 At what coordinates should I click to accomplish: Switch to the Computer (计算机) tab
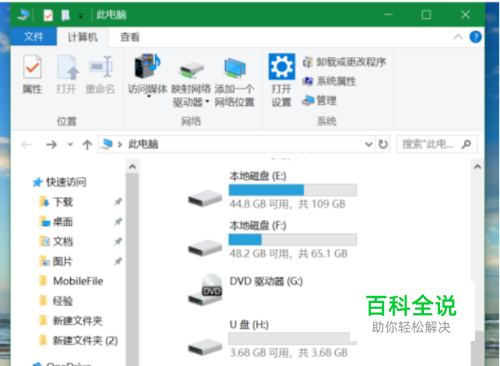(x=83, y=37)
